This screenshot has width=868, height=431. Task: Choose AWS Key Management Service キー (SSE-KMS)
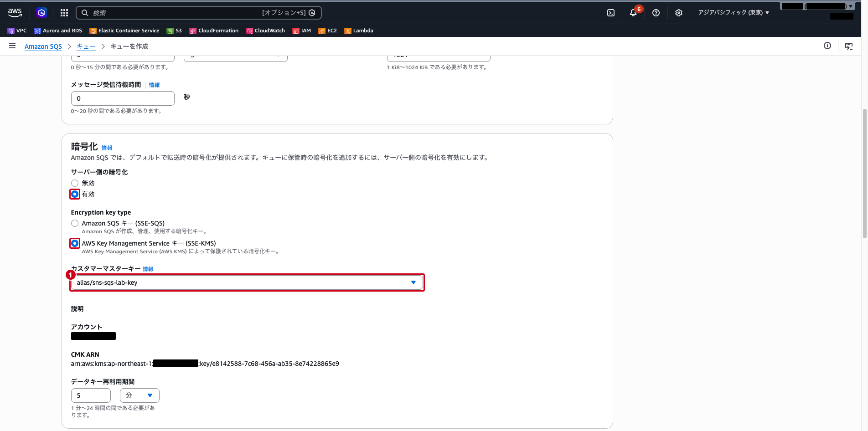[x=75, y=243]
